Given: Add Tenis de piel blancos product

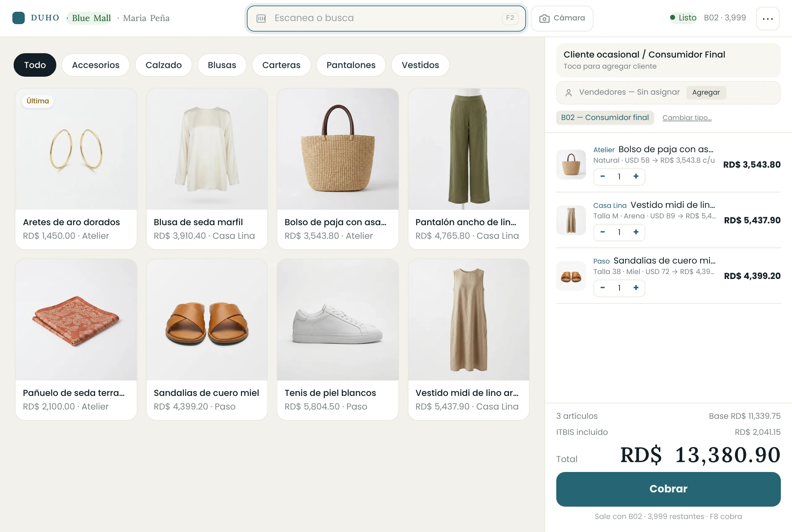Looking at the screenshot, I should click(338, 339).
